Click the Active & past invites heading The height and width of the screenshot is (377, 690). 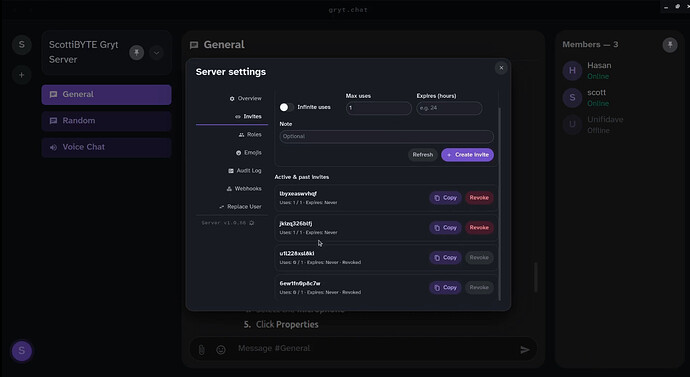point(302,177)
